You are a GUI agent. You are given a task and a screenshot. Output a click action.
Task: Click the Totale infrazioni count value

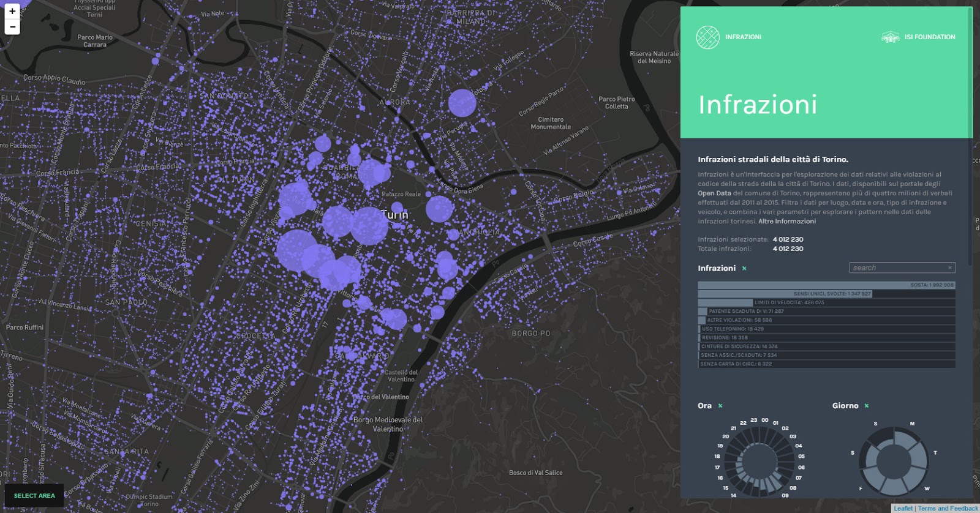coord(788,249)
